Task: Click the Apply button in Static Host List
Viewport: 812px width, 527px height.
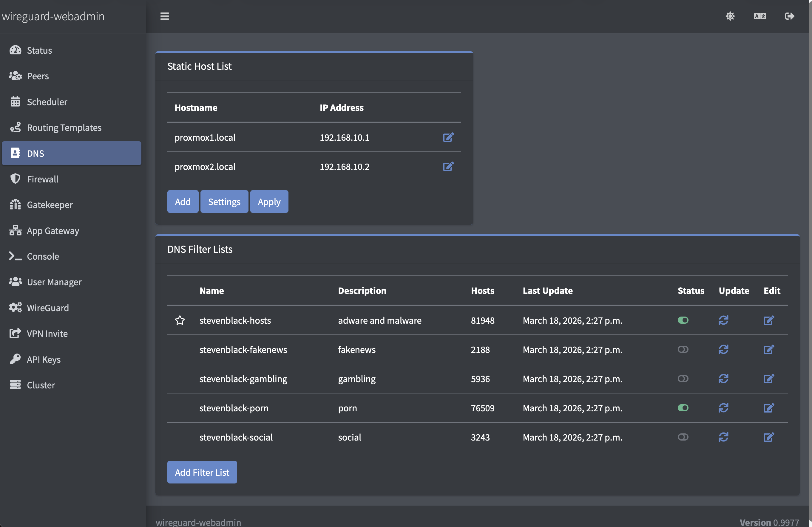Action: (269, 201)
